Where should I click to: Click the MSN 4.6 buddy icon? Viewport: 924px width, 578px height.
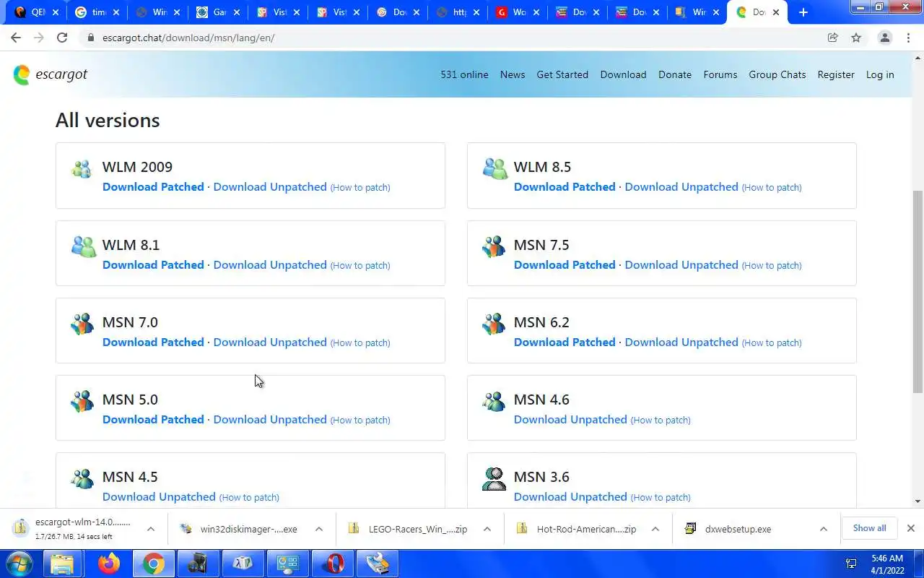coord(494,401)
